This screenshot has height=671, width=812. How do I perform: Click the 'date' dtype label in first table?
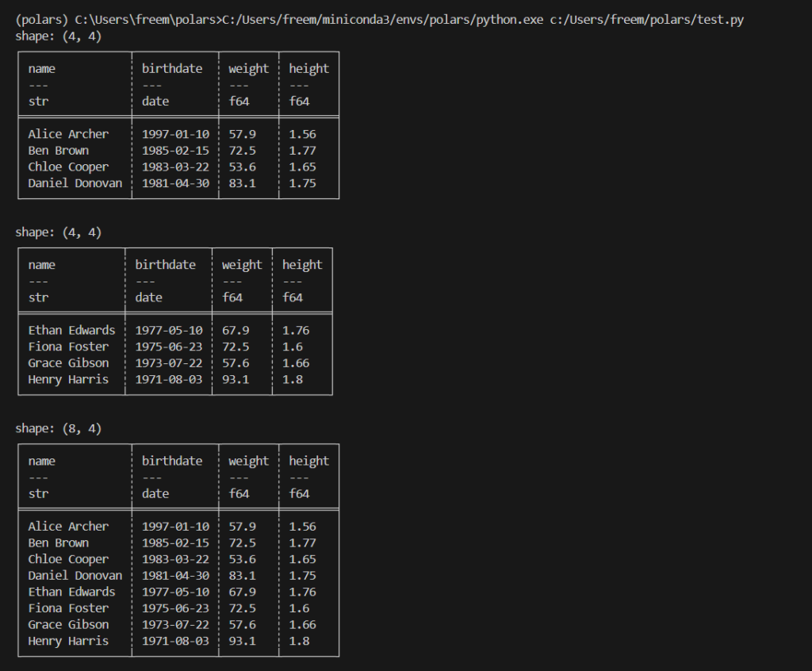(x=155, y=102)
